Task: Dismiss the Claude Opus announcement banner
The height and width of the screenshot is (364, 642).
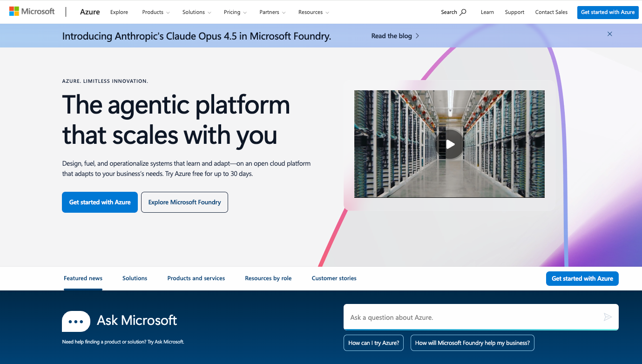Action: click(x=609, y=34)
